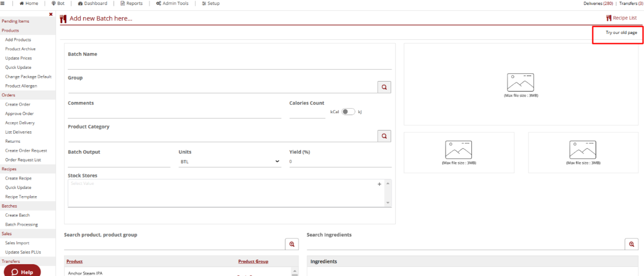Click Try our old page link
This screenshot has height=276, width=644.
pos(621,33)
